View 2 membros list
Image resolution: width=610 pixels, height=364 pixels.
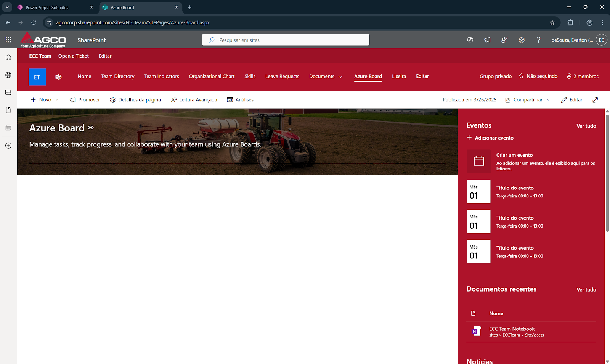pyautogui.click(x=583, y=76)
